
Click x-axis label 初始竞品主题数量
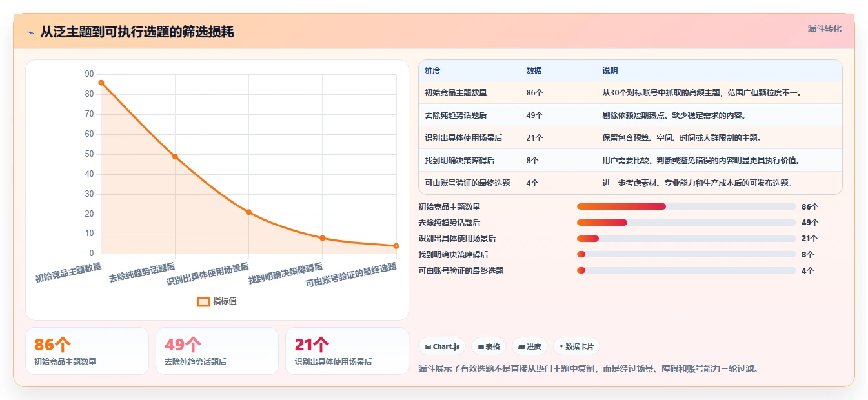pyautogui.click(x=68, y=272)
